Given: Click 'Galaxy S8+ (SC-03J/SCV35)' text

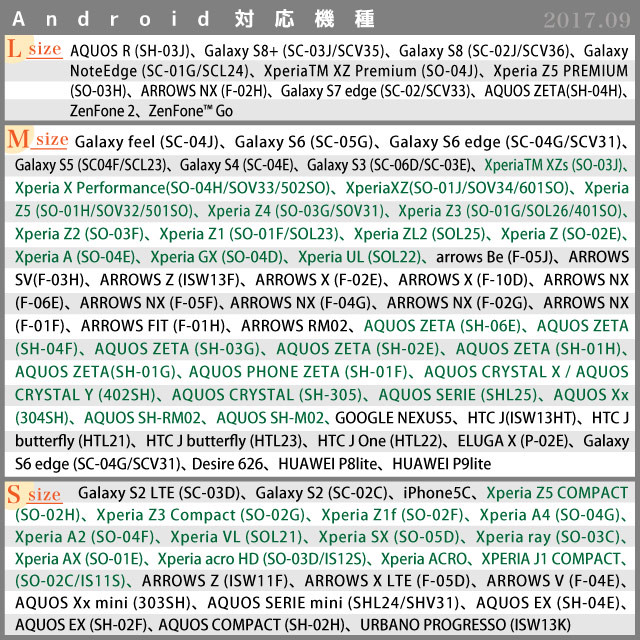Looking at the screenshot, I should [294, 51].
